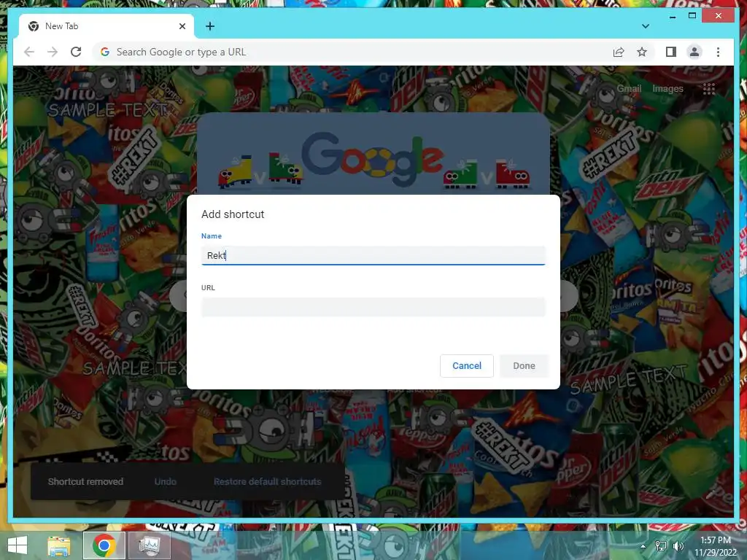The height and width of the screenshot is (560, 747).
Task: Click the browser Back arrow
Action: 29,52
